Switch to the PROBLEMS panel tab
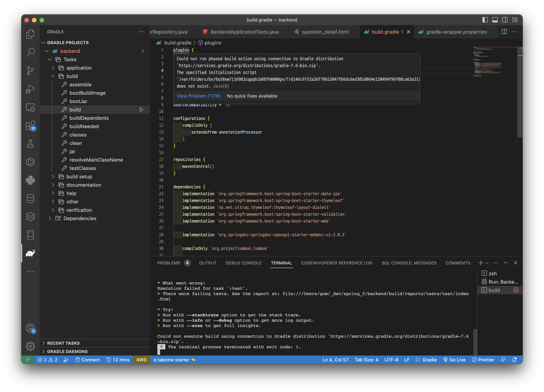 [x=168, y=263]
